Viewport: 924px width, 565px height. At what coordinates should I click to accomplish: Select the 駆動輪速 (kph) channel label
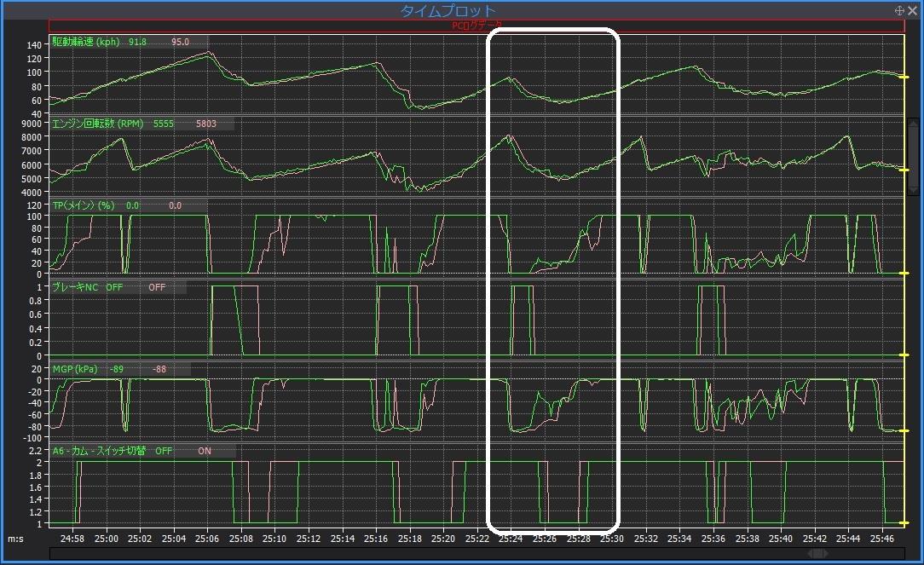pos(86,42)
